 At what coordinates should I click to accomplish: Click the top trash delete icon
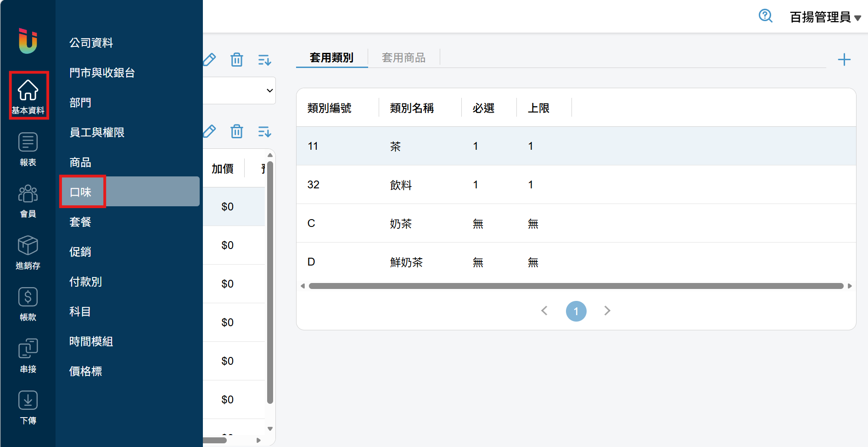(x=236, y=60)
